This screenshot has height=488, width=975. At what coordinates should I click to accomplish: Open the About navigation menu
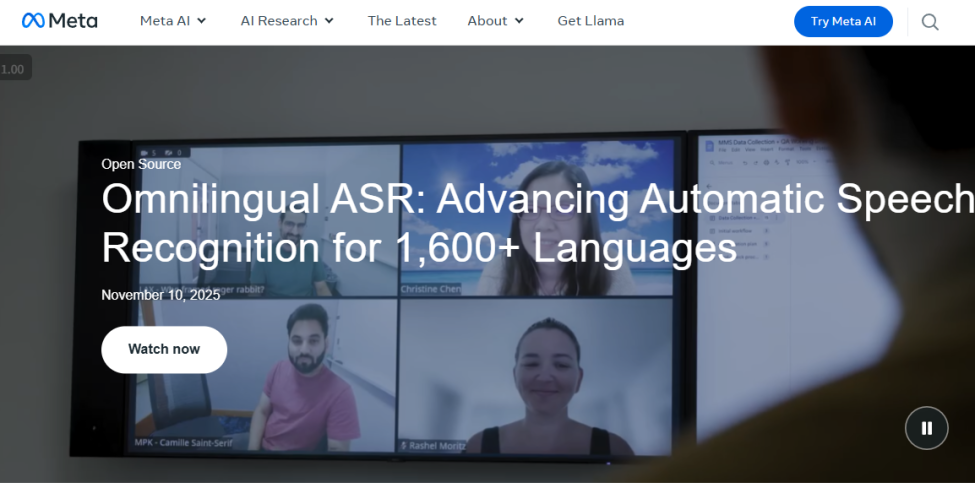[487, 21]
